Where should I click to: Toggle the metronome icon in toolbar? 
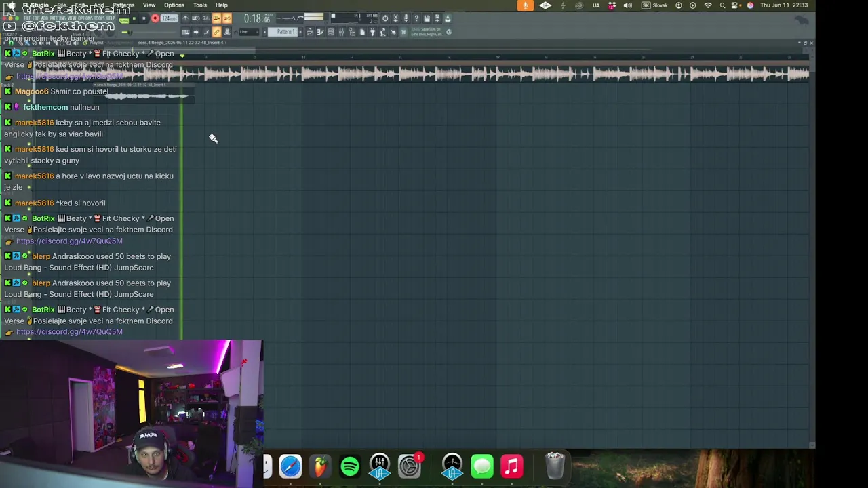(x=185, y=18)
